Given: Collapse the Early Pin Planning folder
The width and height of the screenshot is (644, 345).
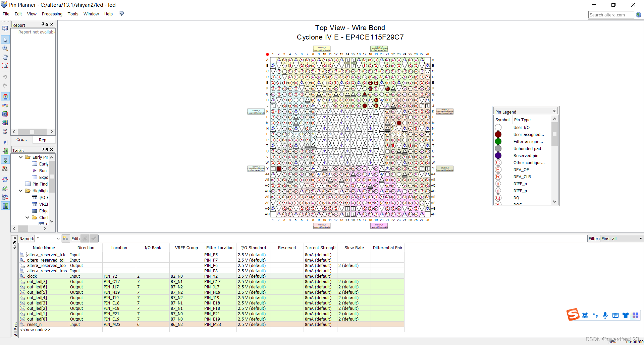Looking at the screenshot, I should coord(21,157).
